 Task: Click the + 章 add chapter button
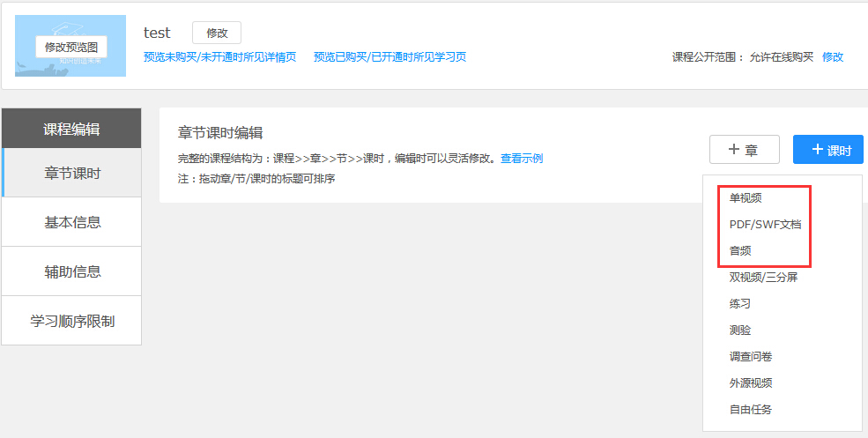pos(744,150)
